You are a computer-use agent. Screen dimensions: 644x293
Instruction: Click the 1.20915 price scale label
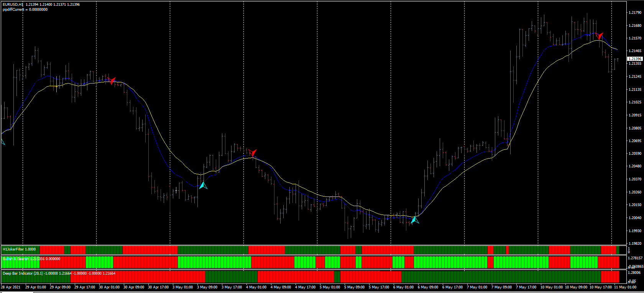coord(635,115)
